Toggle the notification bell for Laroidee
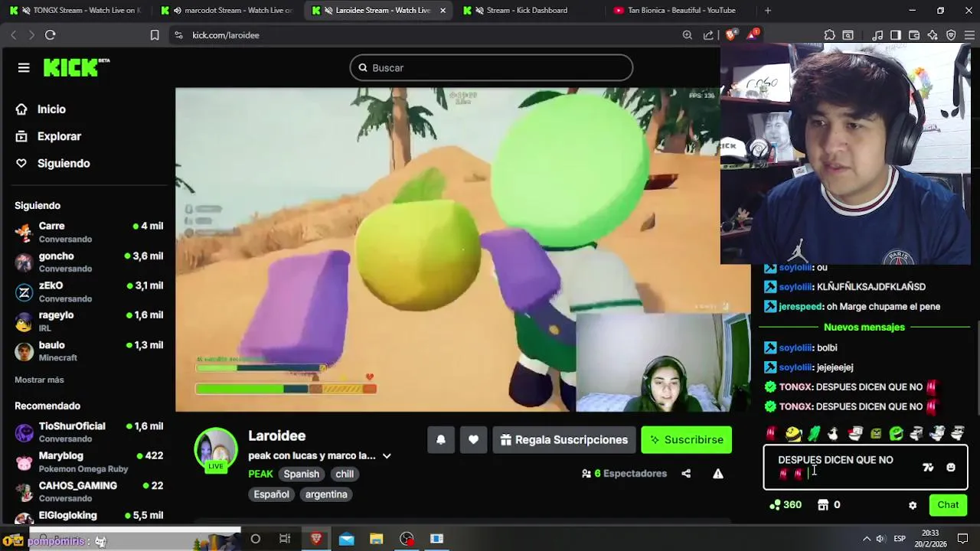 click(x=441, y=440)
